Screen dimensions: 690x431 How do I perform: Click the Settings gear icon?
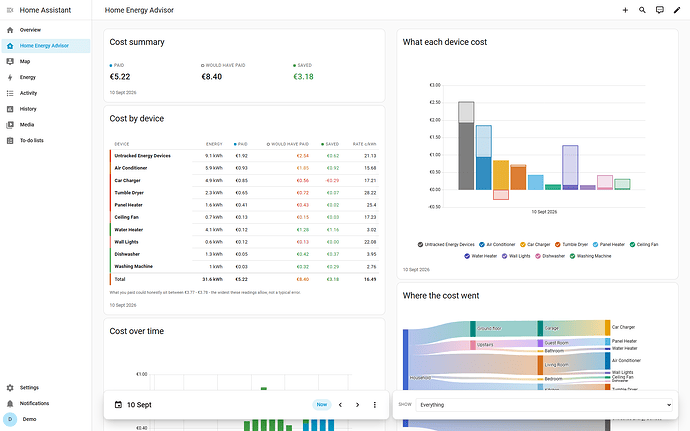coord(10,387)
